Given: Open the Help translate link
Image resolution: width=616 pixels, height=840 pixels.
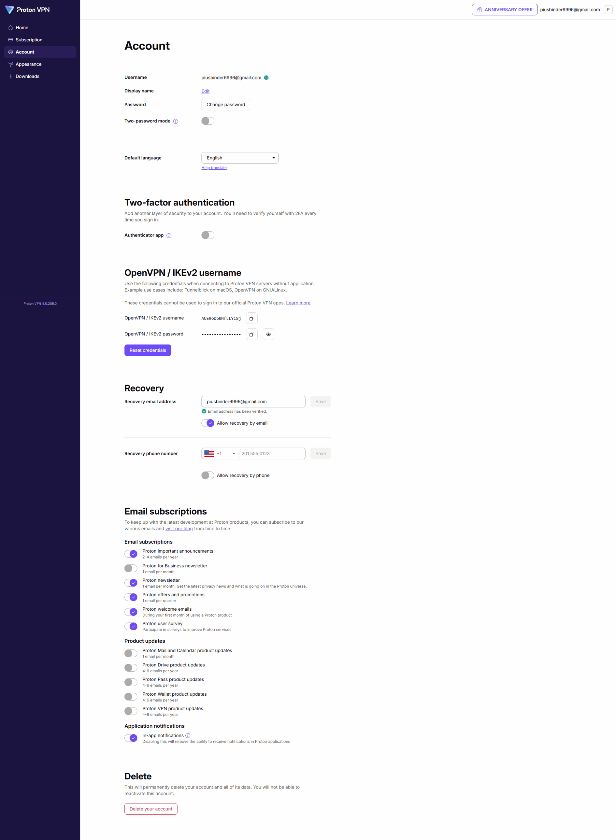Looking at the screenshot, I should [214, 168].
